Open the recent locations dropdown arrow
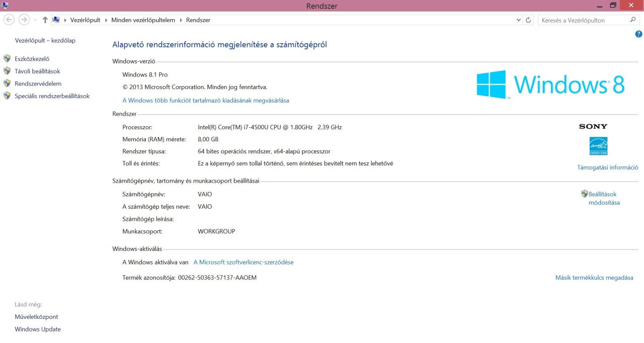The image size is (644, 343). pos(35,20)
